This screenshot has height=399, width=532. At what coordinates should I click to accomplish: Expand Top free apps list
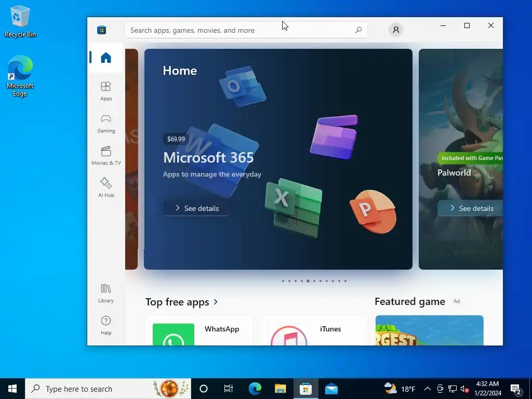(x=181, y=302)
